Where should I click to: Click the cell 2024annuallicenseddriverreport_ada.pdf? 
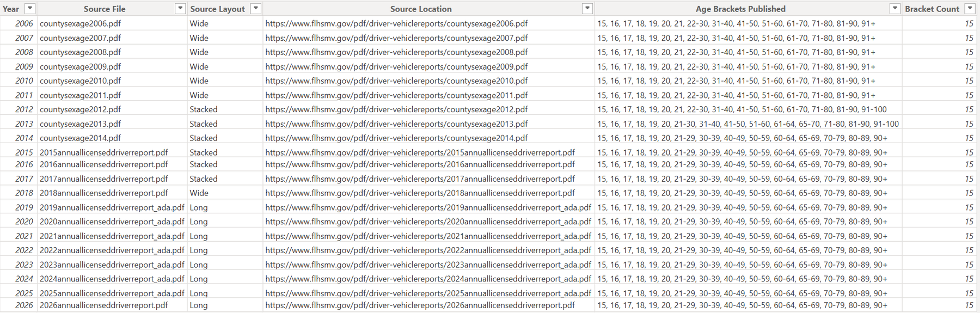pos(112,279)
